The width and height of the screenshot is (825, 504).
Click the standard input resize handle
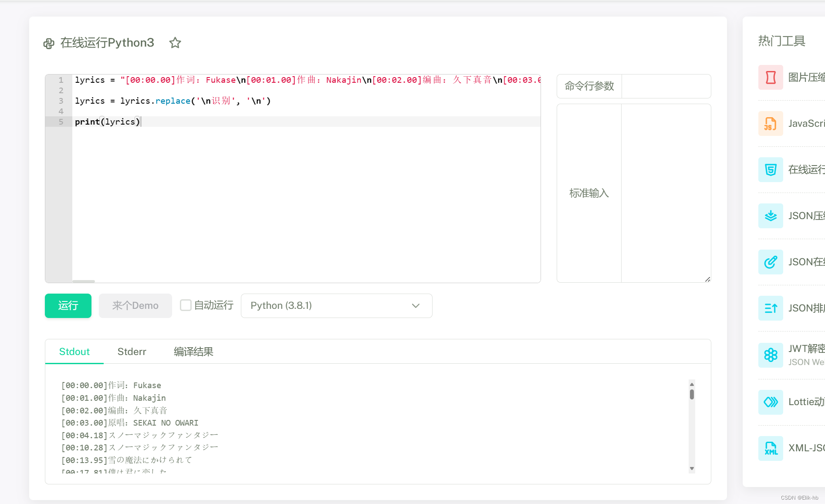[707, 279]
